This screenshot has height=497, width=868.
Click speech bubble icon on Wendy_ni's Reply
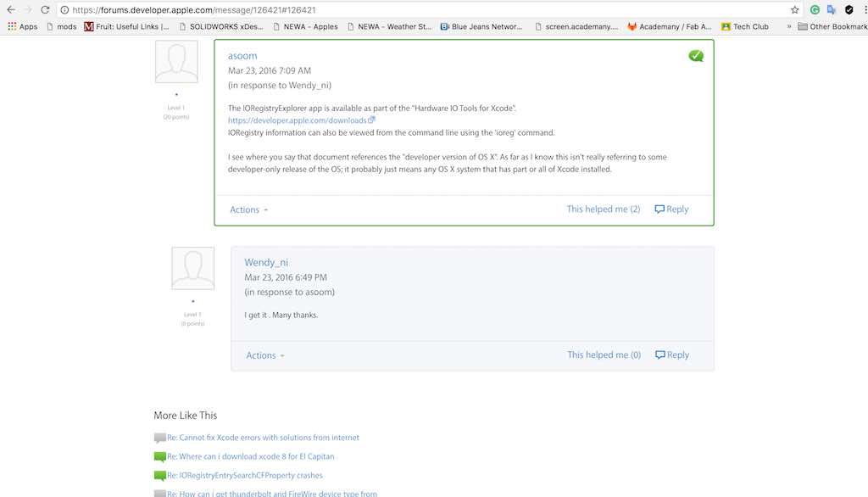pos(659,355)
